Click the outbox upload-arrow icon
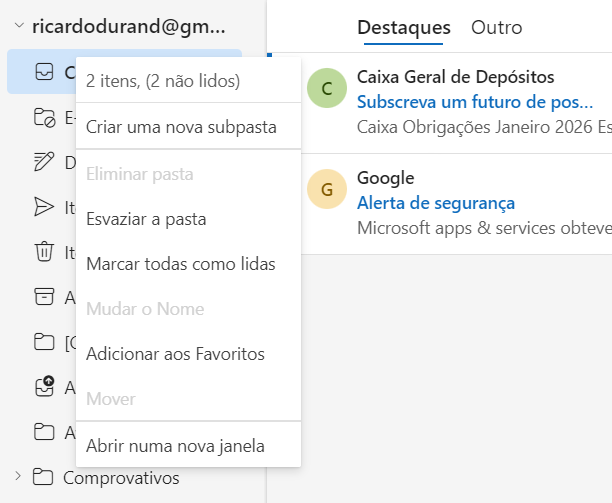The width and height of the screenshot is (612, 503). [x=44, y=386]
